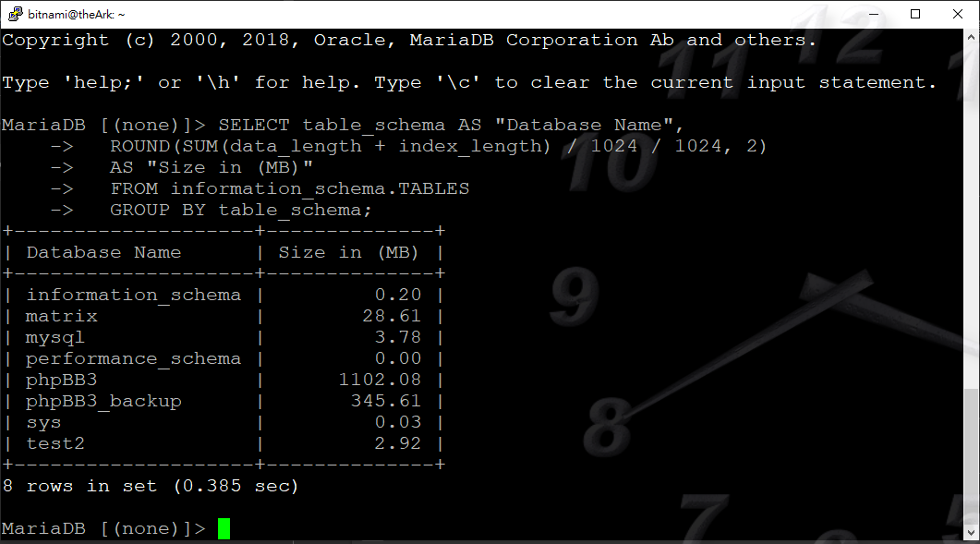Screen dimensions: 980x544
Task: Click the AS "Size in (MB)" line
Action: (212, 167)
